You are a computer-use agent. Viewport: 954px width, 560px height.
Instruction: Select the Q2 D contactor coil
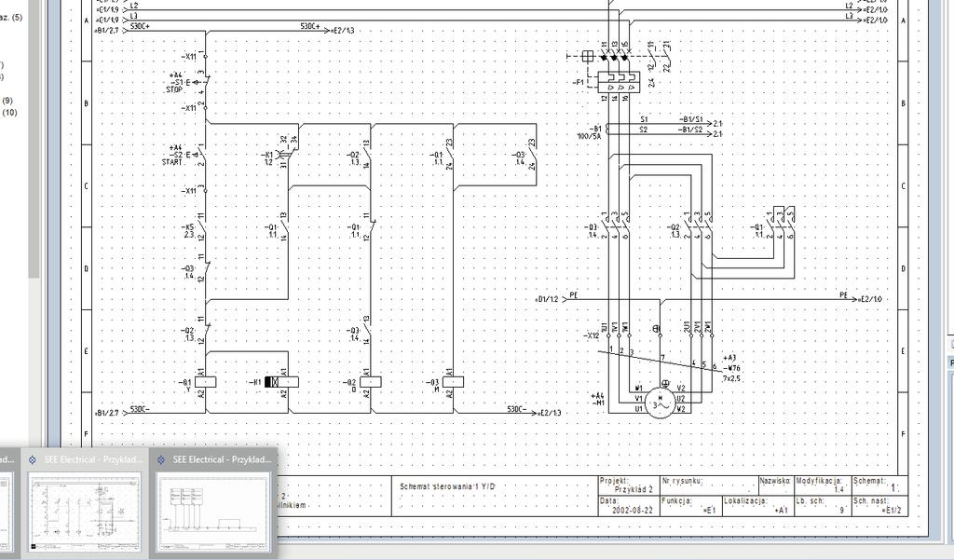pyautogui.click(x=371, y=382)
